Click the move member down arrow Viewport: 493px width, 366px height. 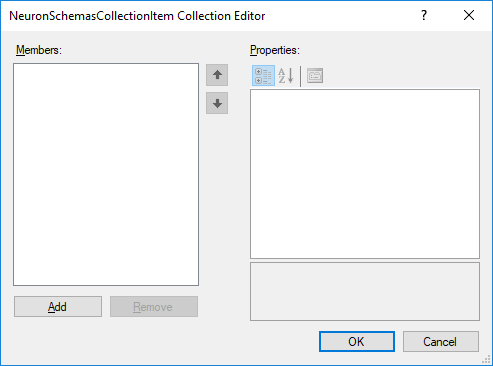pyautogui.click(x=217, y=103)
